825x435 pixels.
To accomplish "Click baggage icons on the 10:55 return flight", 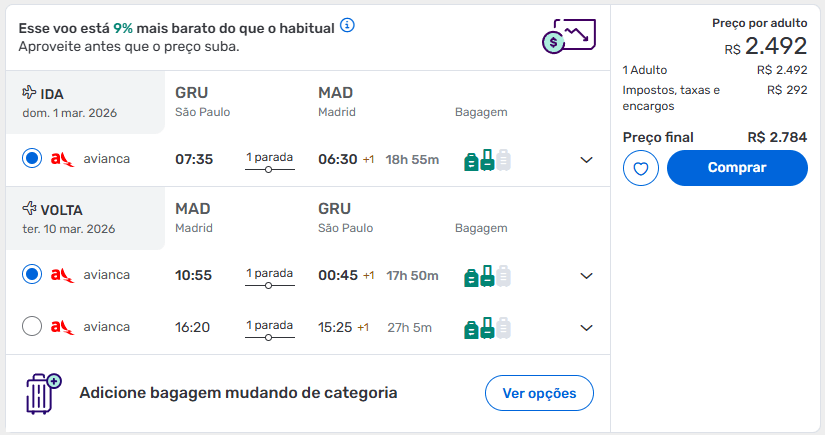I will point(487,276).
